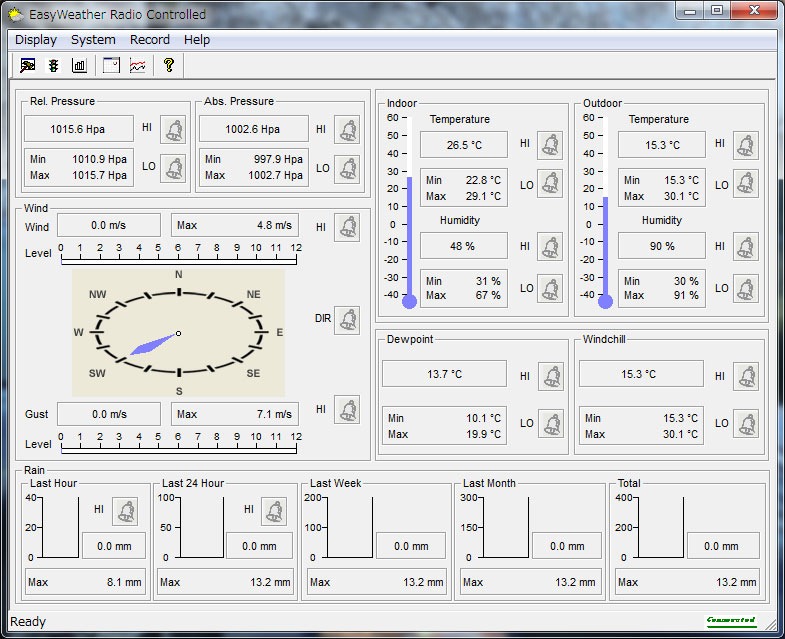Toggle Indoor Humidity LO alarm bell
The width and height of the screenshot is (785, 639).
550,288
